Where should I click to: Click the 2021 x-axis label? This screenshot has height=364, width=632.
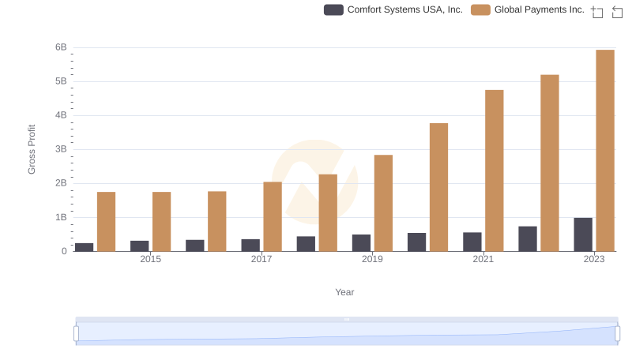pyautogui.click(x=483, y=259)
